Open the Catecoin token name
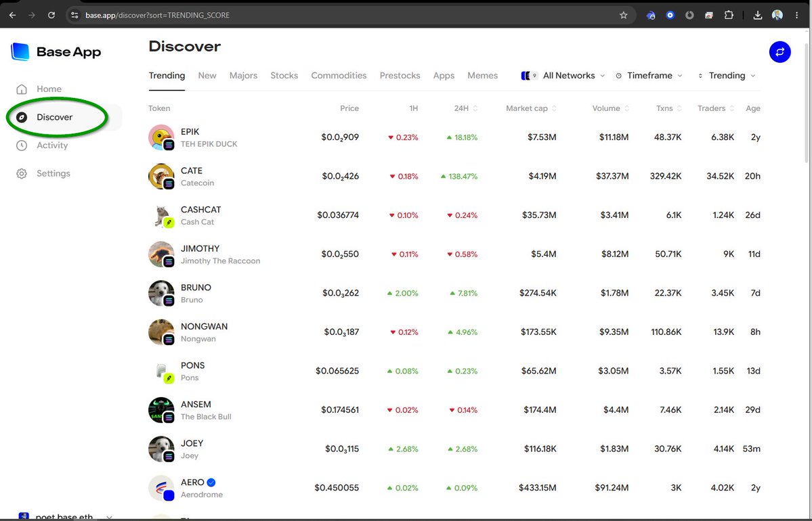 197,183
